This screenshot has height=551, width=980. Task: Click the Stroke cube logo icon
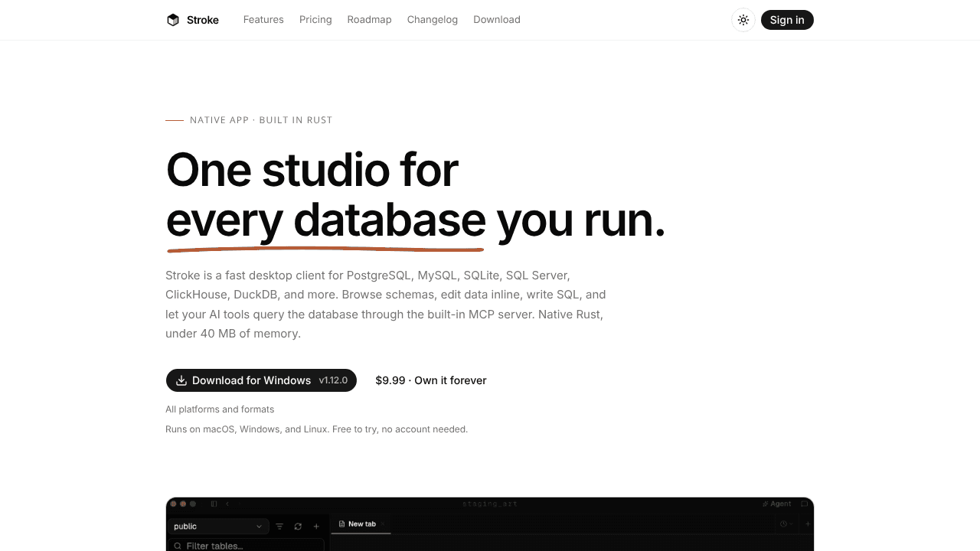[x=173, y=20]
